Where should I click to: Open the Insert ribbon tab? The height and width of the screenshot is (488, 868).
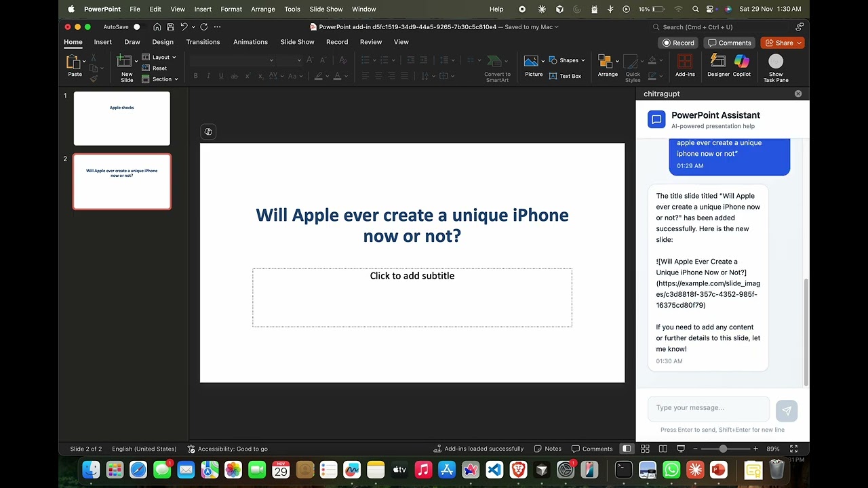pos(103,42)
